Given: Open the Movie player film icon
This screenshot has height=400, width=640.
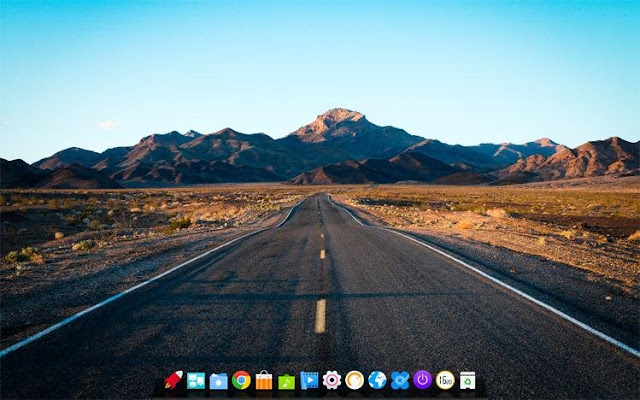Looking at the screenshot, I should [309, 380].
